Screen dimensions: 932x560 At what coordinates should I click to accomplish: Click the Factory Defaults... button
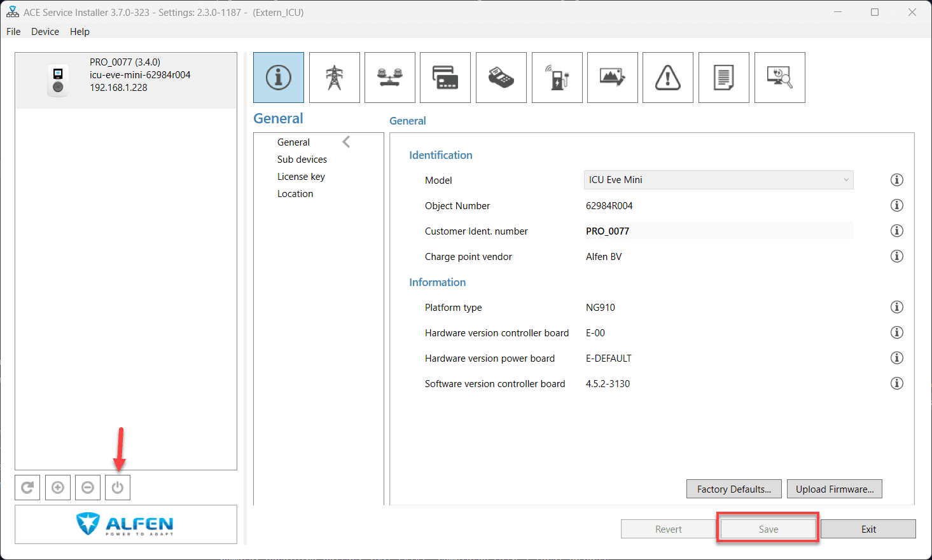[x=734, y=489]
